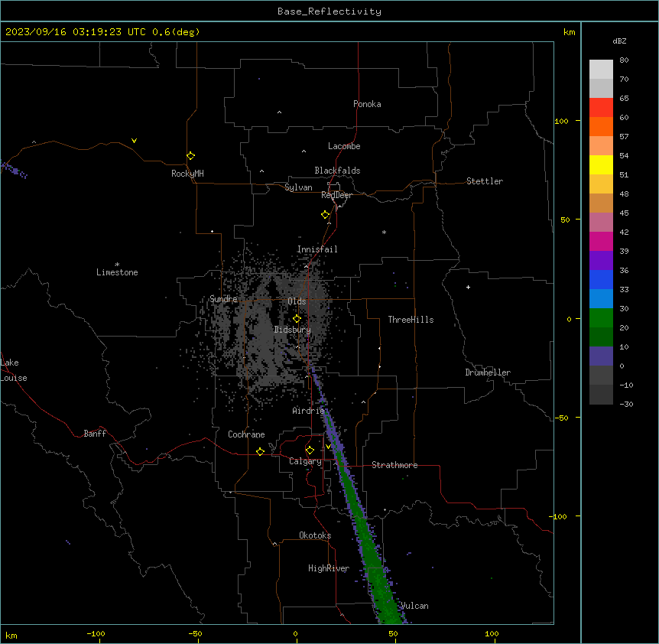Viewport: 659px width, 644px height.
Task: Select the magenta 39-42 dBZ legend swatch
Action: click(601, 241)
